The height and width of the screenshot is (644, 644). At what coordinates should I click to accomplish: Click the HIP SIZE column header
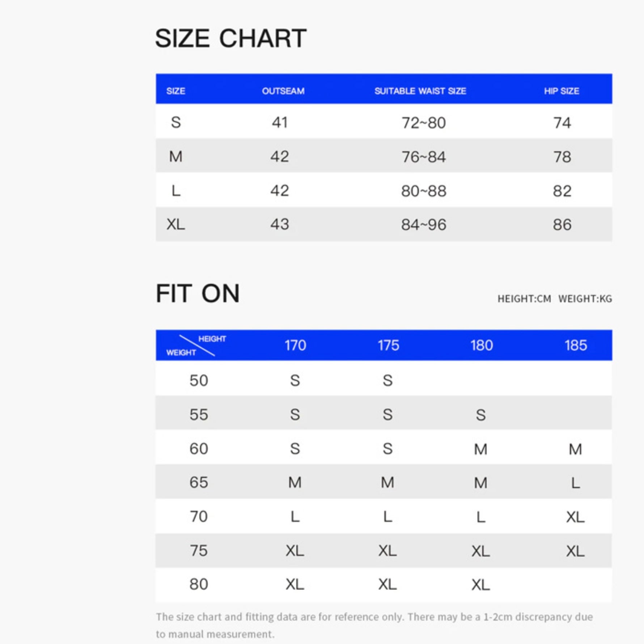(562, 91)
